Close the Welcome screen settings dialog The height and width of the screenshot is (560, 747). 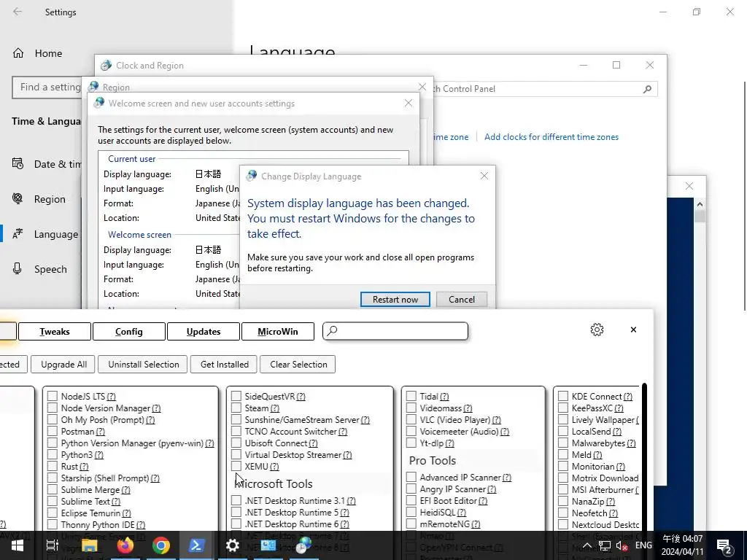pyautogui.click(x=409, y=103)
